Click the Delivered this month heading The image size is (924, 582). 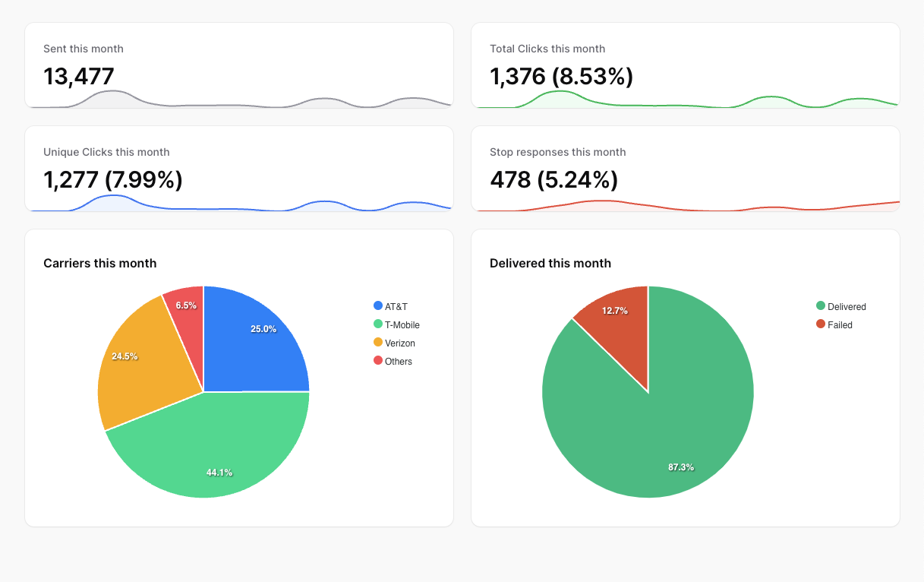coord(550,264)
